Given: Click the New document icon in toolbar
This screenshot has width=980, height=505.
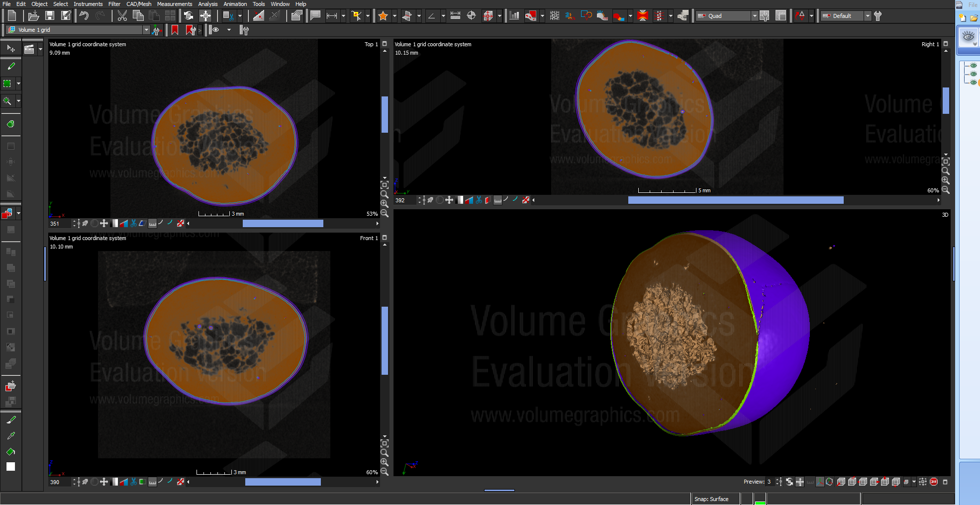Looking at the screenshot, I should (12, 16).
